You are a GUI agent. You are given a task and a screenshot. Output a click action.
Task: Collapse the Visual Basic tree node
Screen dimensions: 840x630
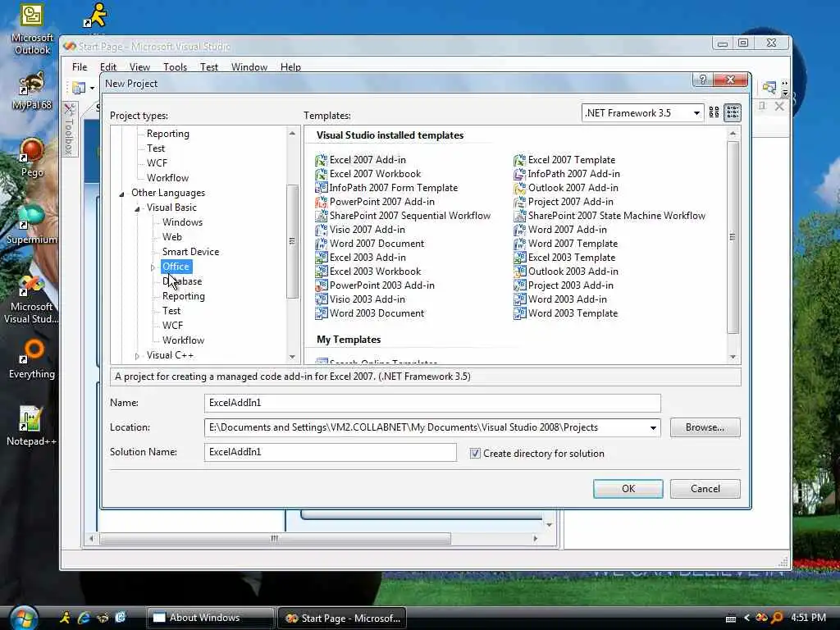pyautogui.click(x=137, y=208)
